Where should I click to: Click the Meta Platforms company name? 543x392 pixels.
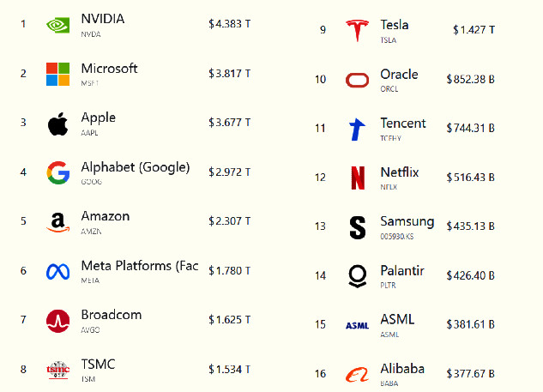pyautogui.click(x=139, y=266)
